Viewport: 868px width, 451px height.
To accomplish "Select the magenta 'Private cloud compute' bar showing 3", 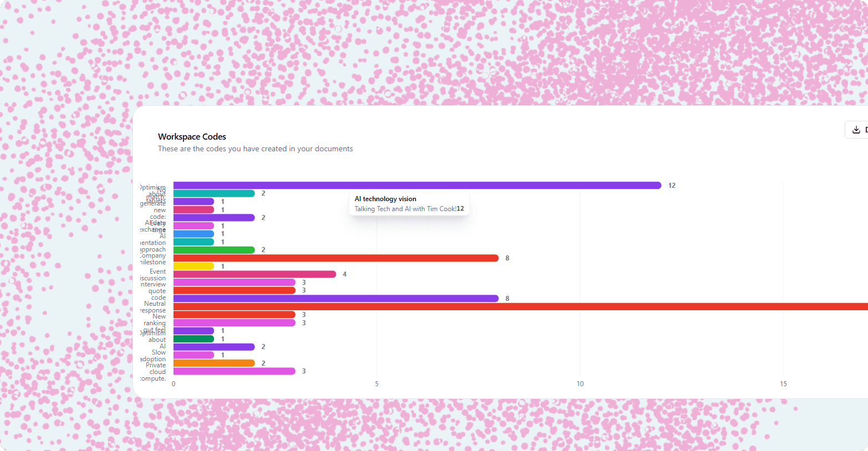I will [233, 371].
